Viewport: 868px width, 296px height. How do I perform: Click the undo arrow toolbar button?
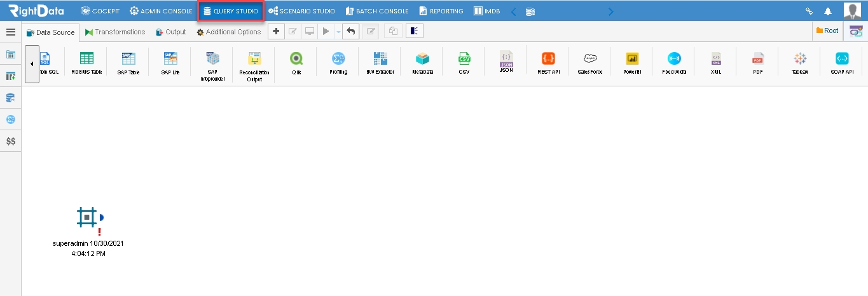351,31
